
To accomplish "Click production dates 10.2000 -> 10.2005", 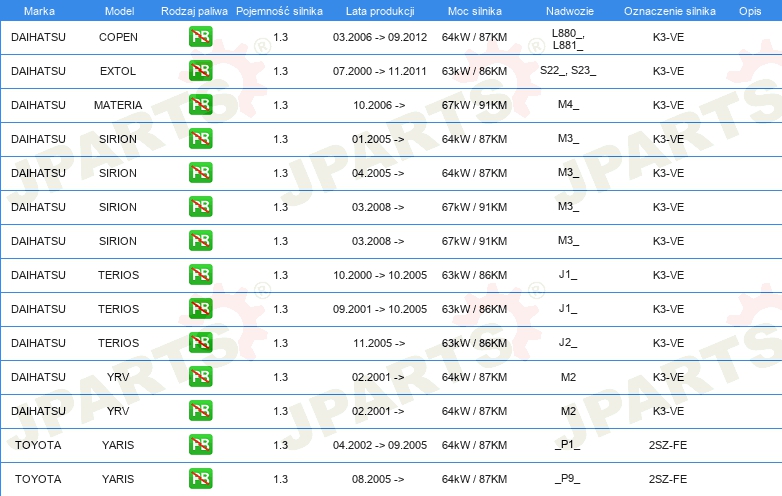I will (380, 275).
